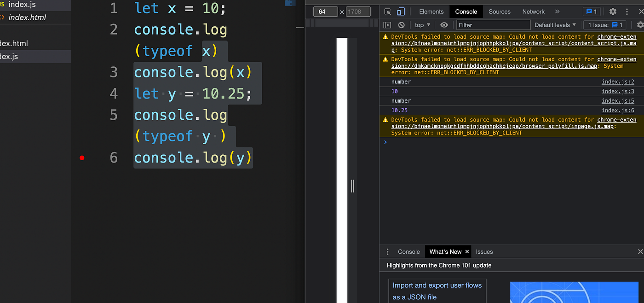This screenshot has width=644, height=303.
Task: Clear the console with the ban icon
Action: [x=401, y=25]
